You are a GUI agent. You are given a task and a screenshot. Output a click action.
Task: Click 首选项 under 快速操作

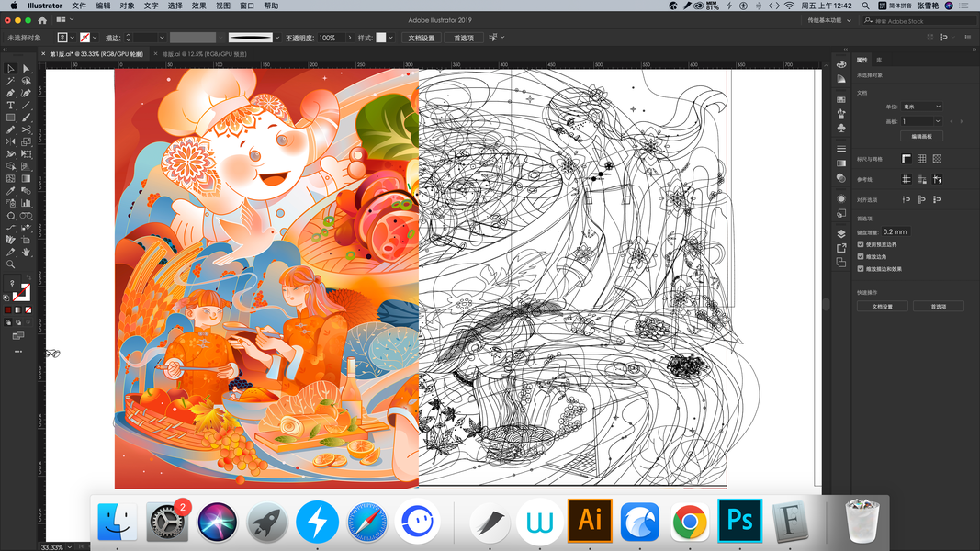938,306
